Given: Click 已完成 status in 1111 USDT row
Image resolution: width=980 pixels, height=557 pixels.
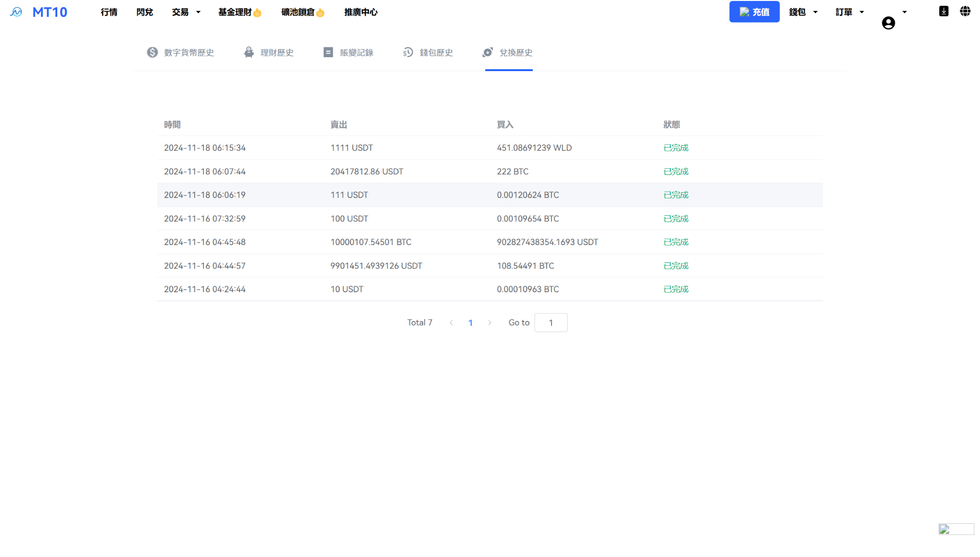Looking at the screenshot, I should click(676, 148).
